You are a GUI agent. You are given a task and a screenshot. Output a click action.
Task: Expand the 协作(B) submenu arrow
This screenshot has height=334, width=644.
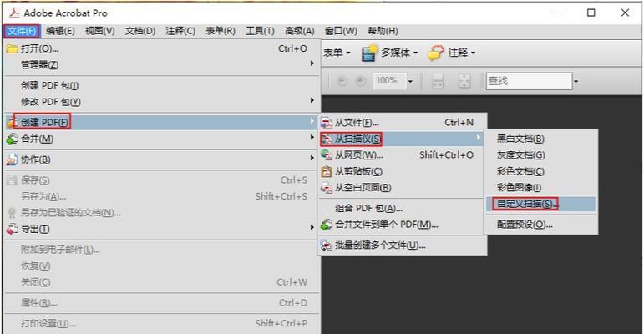[x=312, y=158]
